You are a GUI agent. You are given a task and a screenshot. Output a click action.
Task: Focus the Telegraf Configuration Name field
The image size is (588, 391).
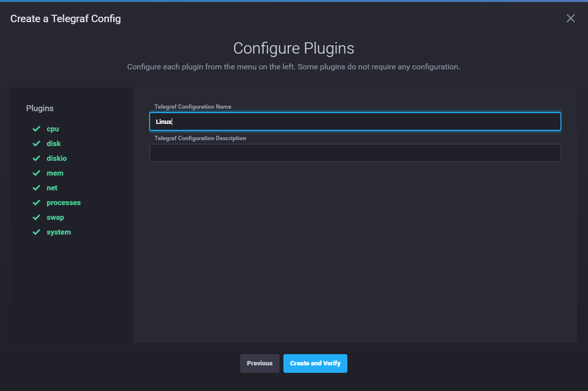pyautogui.click(x=355, y=121)
